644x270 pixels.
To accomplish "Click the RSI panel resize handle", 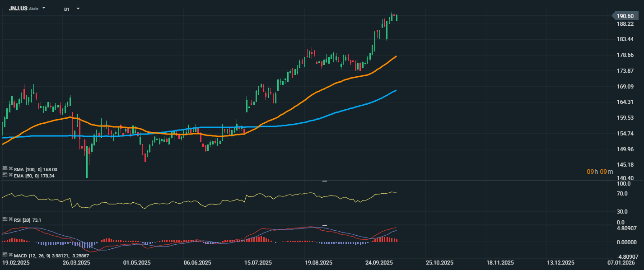I will tap(324, 181).
